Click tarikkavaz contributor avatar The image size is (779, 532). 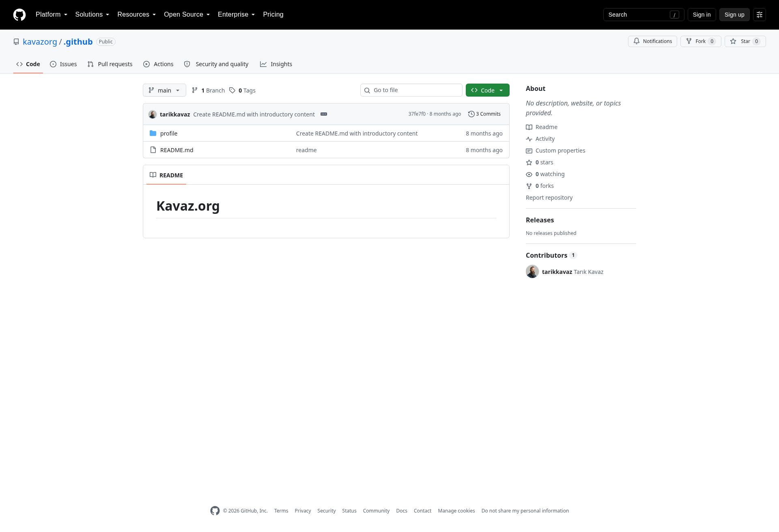[532, 271]
